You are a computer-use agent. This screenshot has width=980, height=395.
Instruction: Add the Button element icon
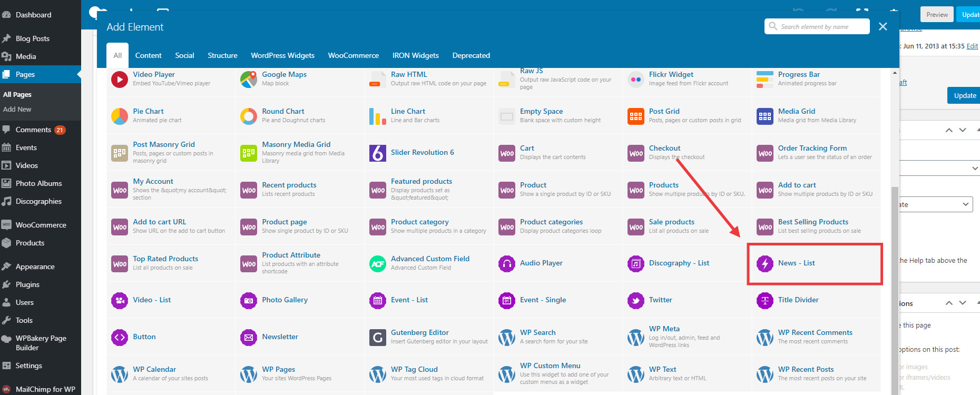coord(120,338)
